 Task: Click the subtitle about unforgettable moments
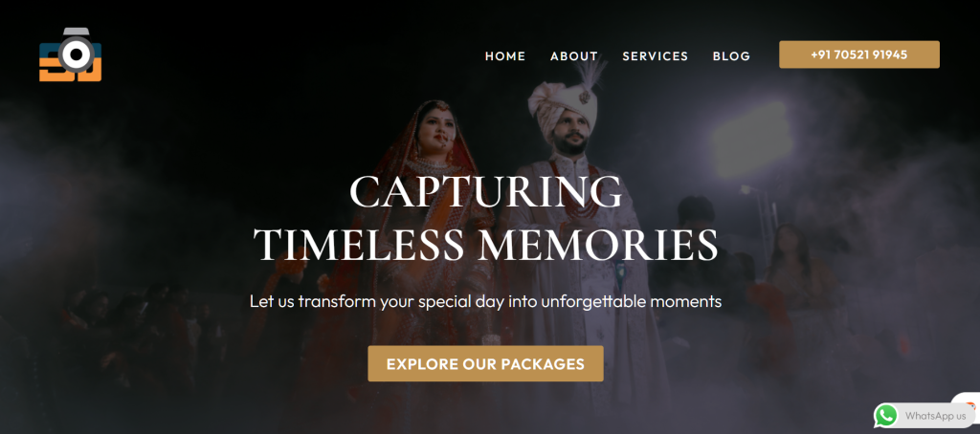(485, 302)
